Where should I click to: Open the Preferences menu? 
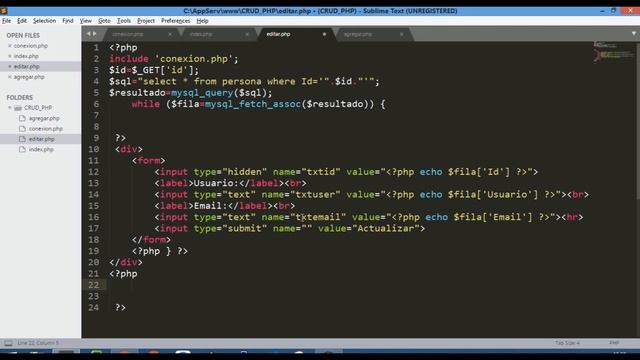point(176,21)
